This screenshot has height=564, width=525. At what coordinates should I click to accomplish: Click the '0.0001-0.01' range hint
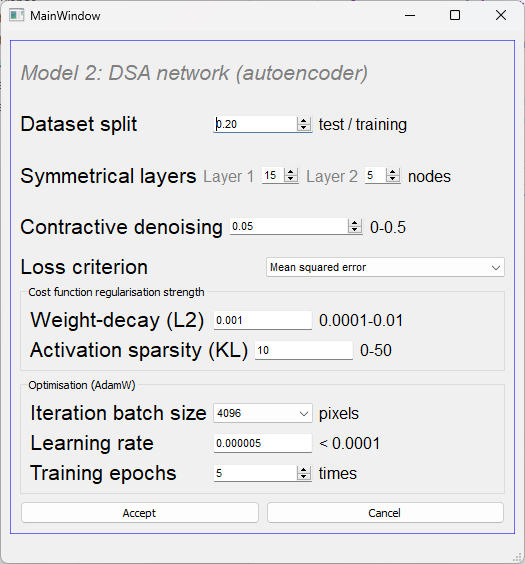361,320
